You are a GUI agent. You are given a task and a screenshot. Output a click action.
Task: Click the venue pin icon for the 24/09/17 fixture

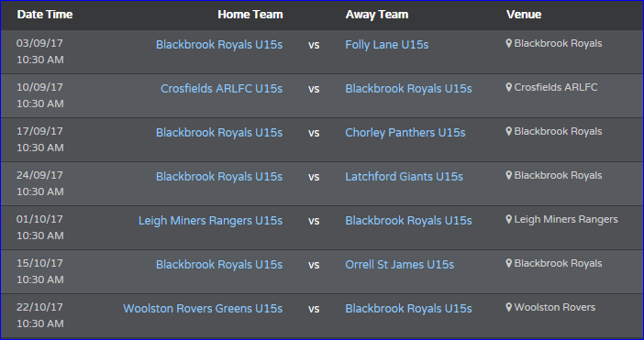[508, 175]
